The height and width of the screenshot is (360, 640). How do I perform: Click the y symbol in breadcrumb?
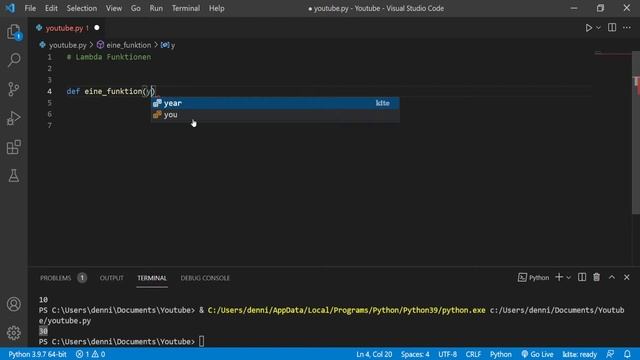pyautogui.click(x=168, y=45)
